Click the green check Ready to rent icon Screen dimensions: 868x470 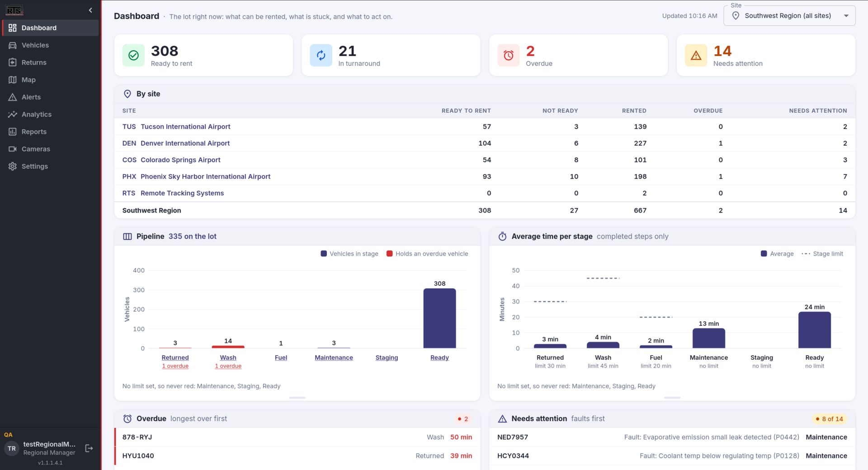[x=133, y=55]
